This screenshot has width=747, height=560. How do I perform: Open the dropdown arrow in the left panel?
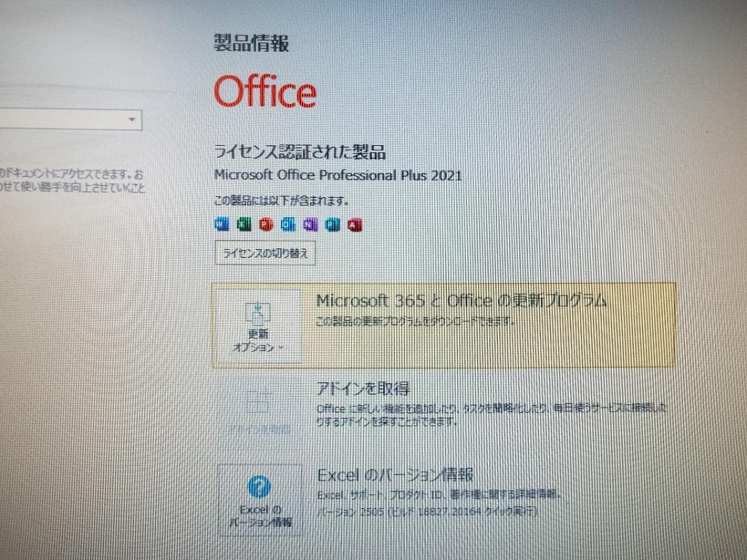133,120
